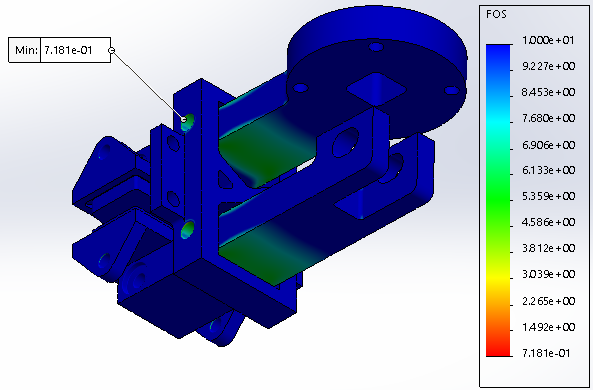593x390 pixels.
Task: Click the red section of the color bar
Action: pos(498,346)
